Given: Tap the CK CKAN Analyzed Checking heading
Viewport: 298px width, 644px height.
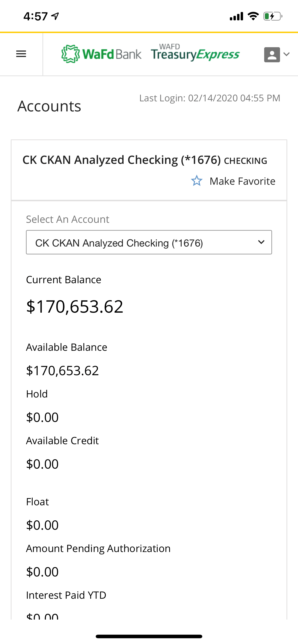Looking at the screenshot, I should (x=121, y=160).
